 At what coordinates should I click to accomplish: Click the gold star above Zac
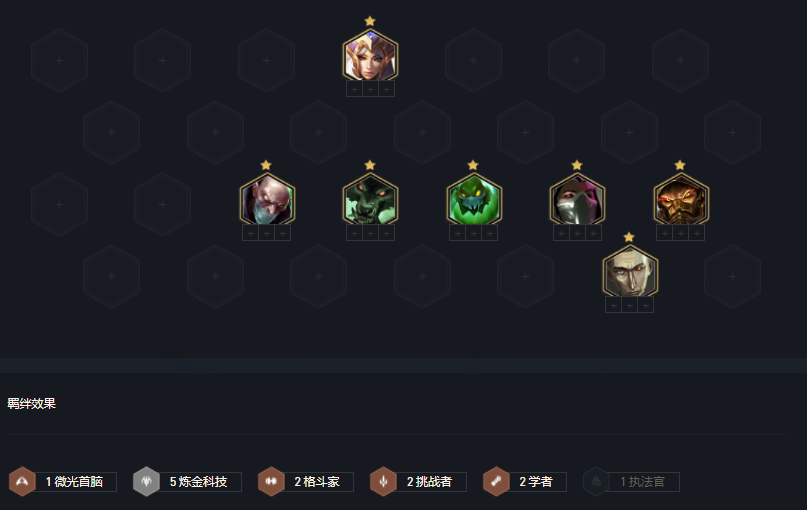pos(473,165)
